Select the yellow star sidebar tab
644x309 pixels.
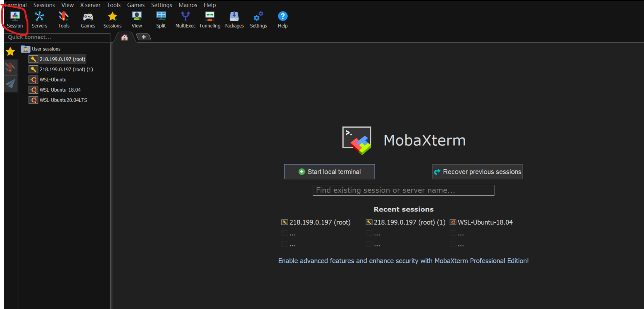pos(10,52)
